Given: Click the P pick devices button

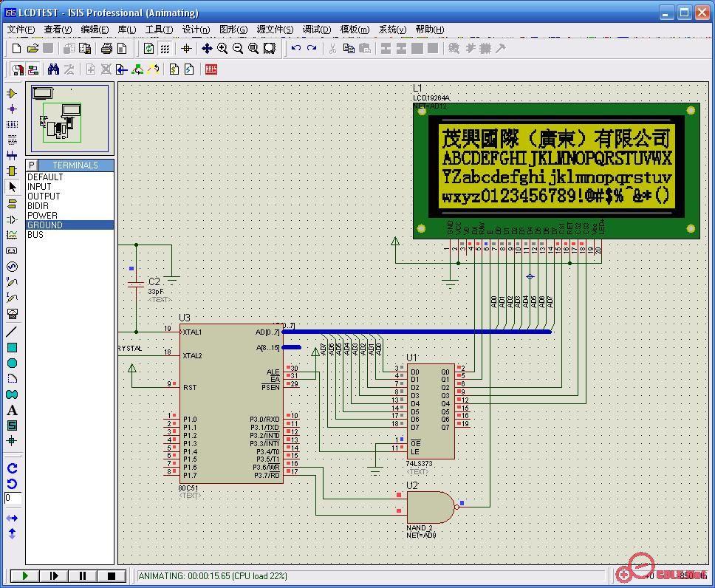Looking at the screenshot, I should [x=32, y=165].
